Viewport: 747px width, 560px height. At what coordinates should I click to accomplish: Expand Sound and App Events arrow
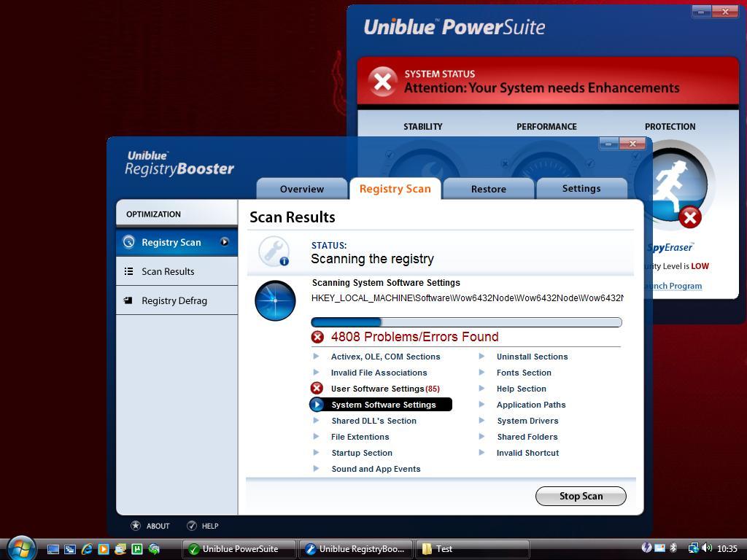pos(316,469)
